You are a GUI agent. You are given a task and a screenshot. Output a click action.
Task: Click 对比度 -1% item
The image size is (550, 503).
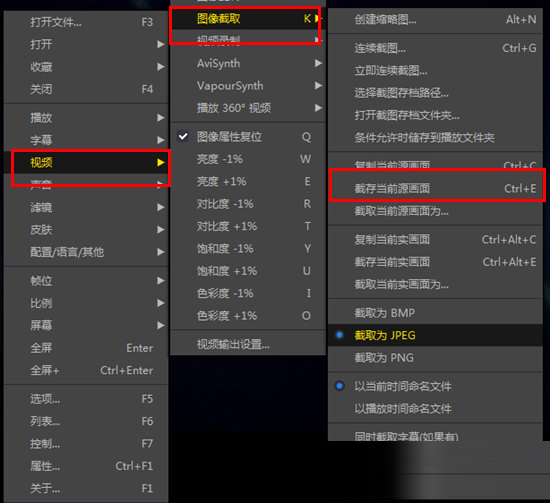click(248, 204)
